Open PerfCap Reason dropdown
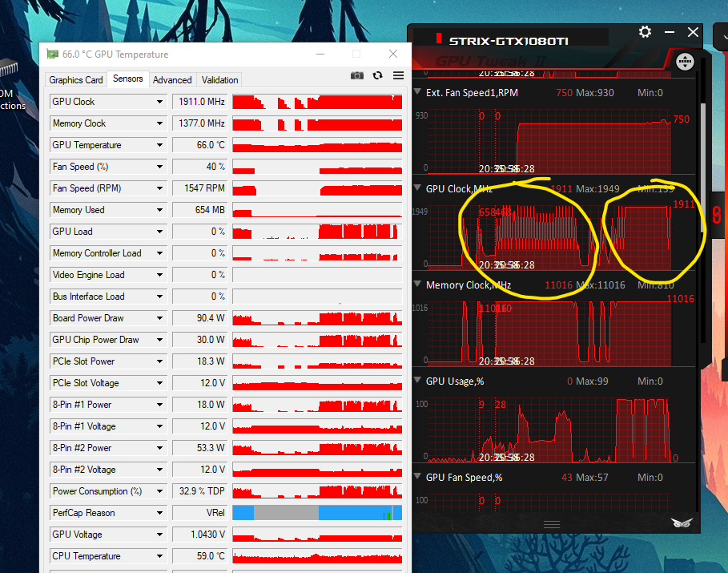Viewport: 728px width, 573px height. (x=159, y=513)
